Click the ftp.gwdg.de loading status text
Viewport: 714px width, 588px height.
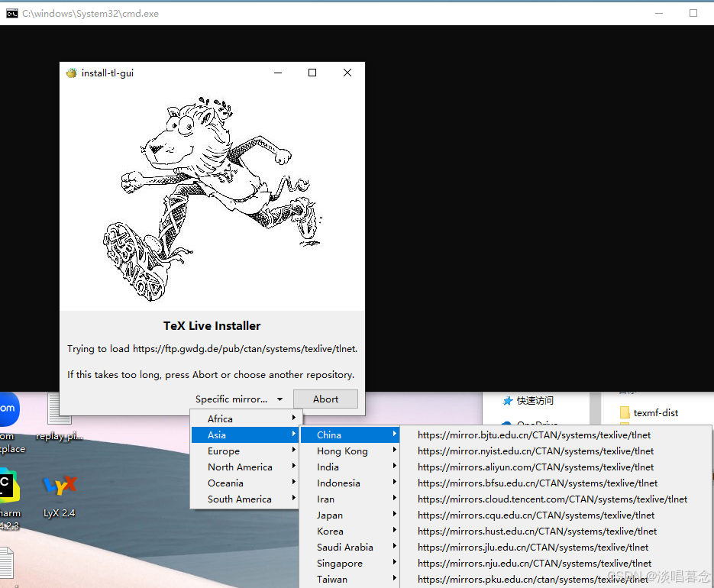[x=212, y=349]
